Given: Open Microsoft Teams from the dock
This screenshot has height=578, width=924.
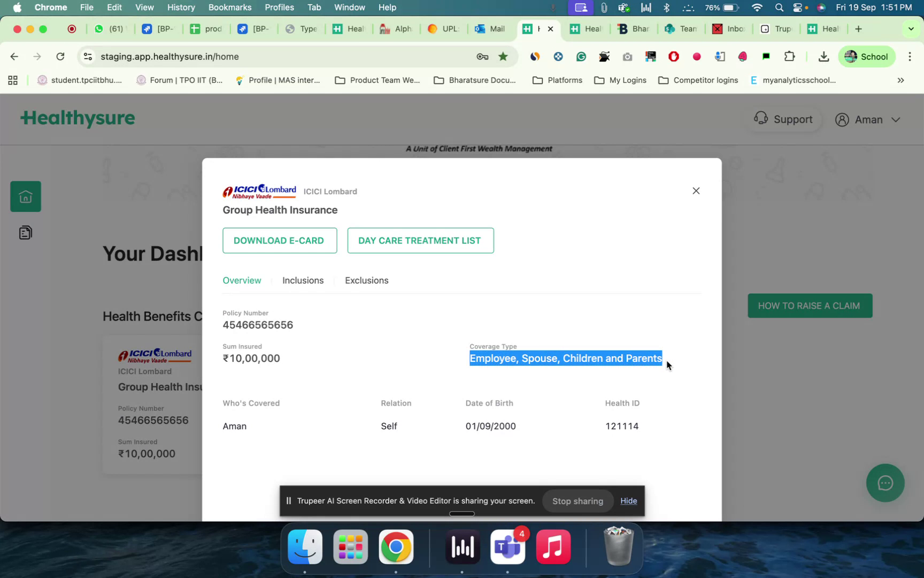Looking at the screenshot, I should coord(507,547).
